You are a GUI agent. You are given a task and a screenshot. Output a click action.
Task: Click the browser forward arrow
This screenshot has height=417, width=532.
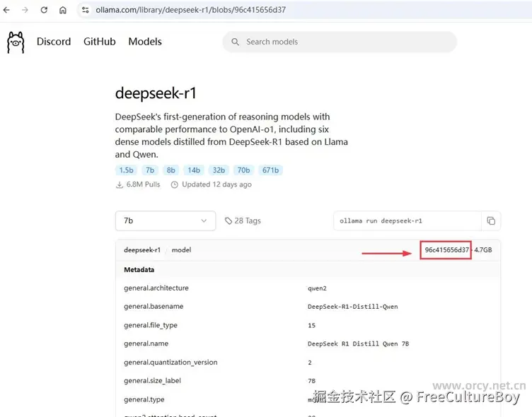[25, 10]
